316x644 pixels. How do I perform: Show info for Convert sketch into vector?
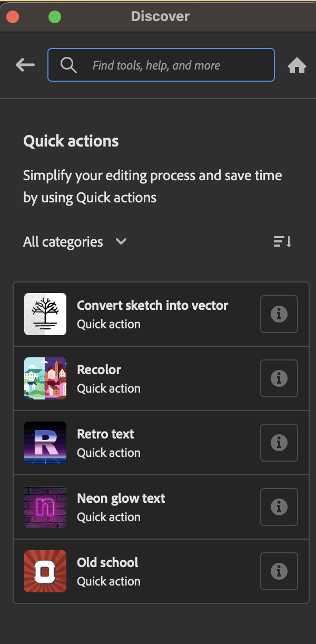click(279, 314)
